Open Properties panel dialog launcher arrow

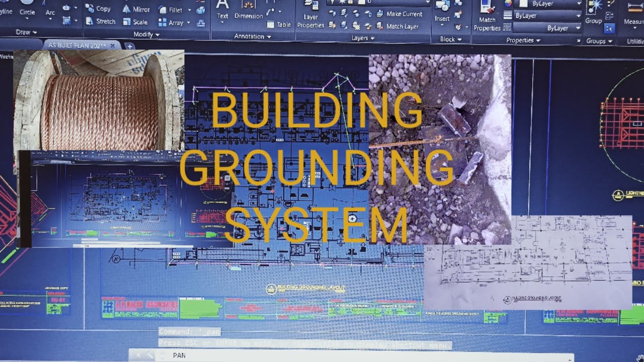click(579, 40)
